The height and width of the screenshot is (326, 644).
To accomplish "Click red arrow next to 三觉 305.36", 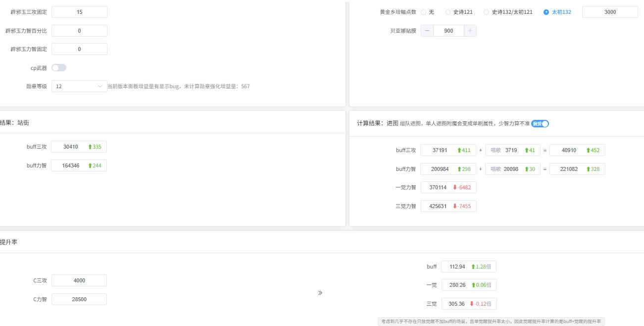I will [x=472, y=304].
